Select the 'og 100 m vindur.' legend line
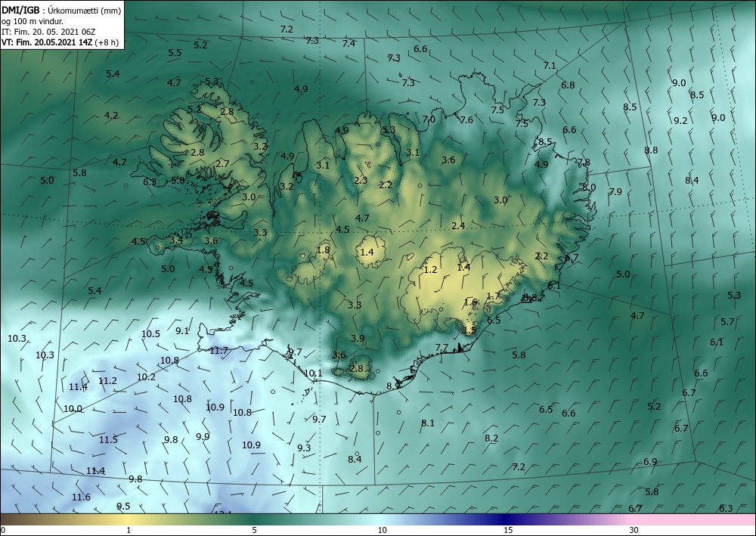Image resolution: width=756 pixels, height=536 pixels. pyautogui.click(x=33, y=21)
